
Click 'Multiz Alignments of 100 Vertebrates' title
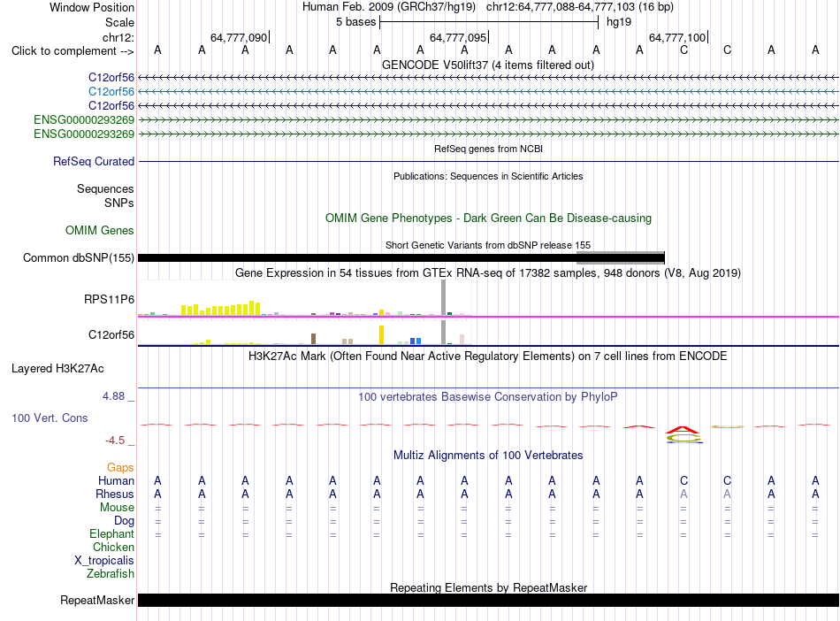[488, 456]
